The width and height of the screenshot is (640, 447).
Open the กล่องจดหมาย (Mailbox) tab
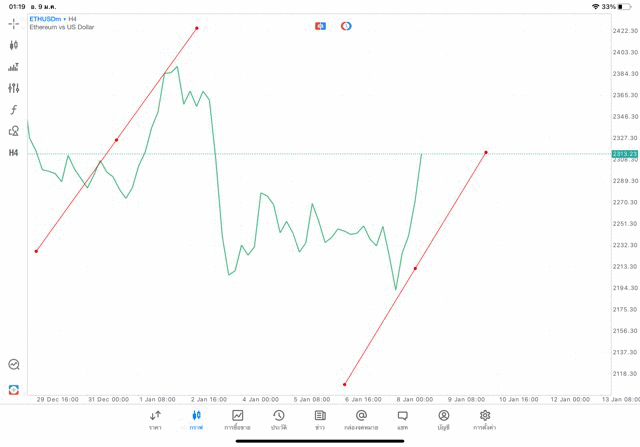point(361,419)
